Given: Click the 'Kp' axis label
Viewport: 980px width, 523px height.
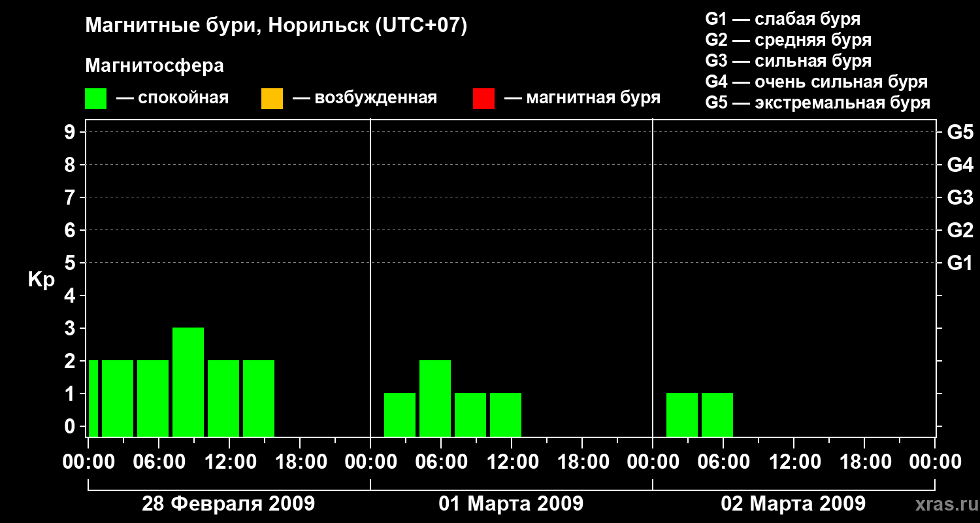Looking at the screenshot, I should 41,280.
